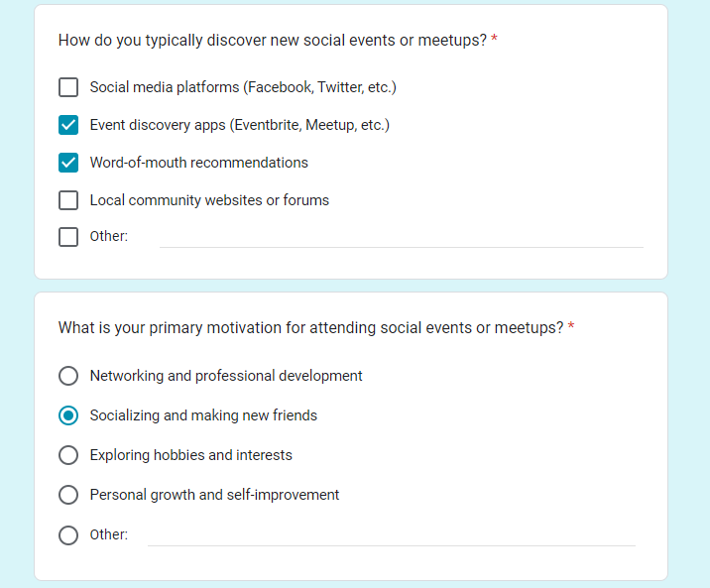Click the Exploring hobbies and interests label

click(x=191, y=455)
